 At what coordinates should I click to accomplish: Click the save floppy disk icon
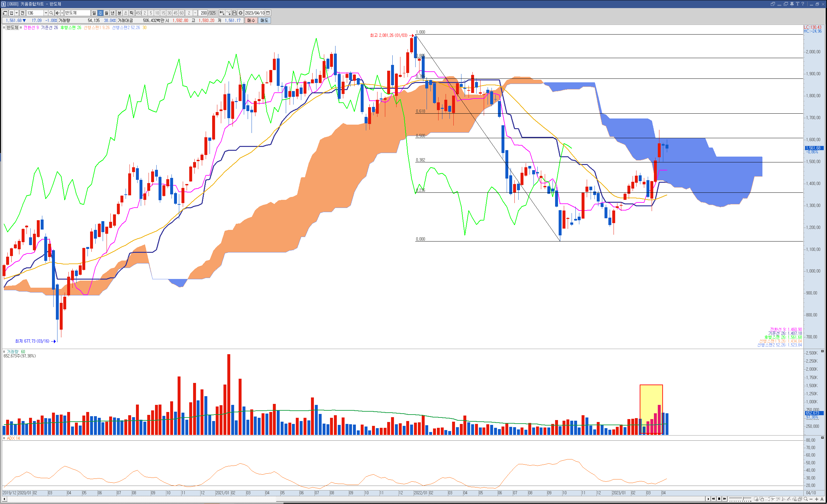click(x=235, y=13)
